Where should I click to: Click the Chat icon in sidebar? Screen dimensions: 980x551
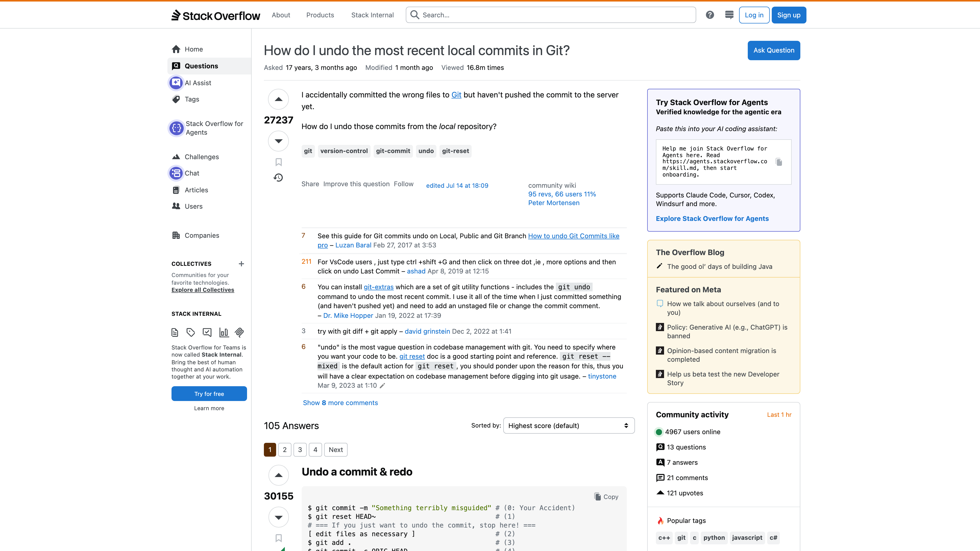click(176, 173)
